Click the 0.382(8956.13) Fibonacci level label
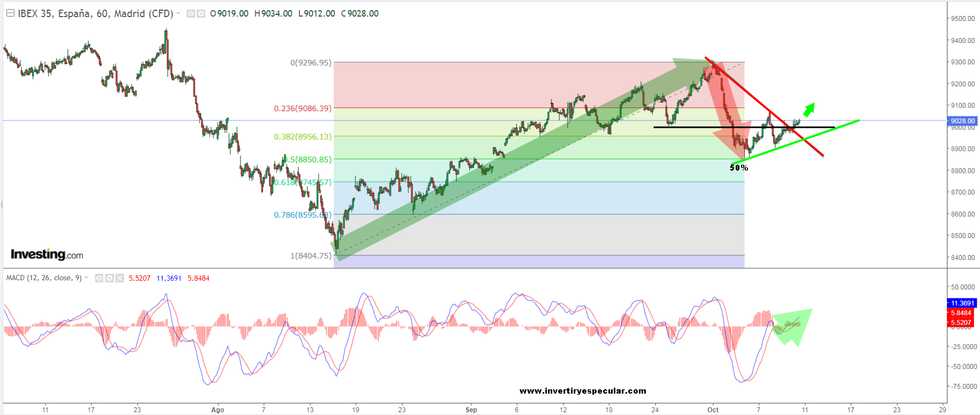 point(303,137)
